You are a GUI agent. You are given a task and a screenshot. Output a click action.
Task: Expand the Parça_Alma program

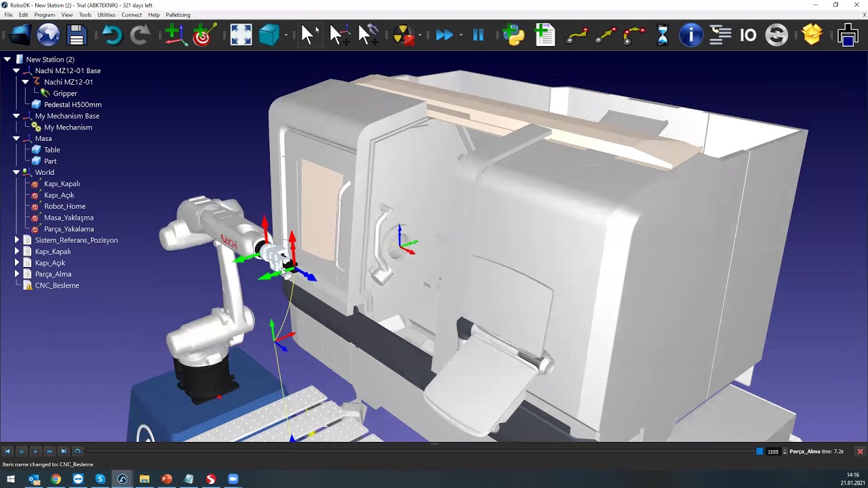(x=16, y=274)
